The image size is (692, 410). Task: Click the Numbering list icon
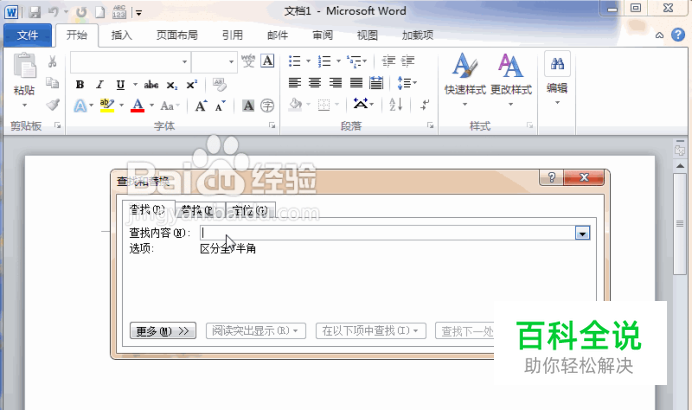tap(324, 61)
